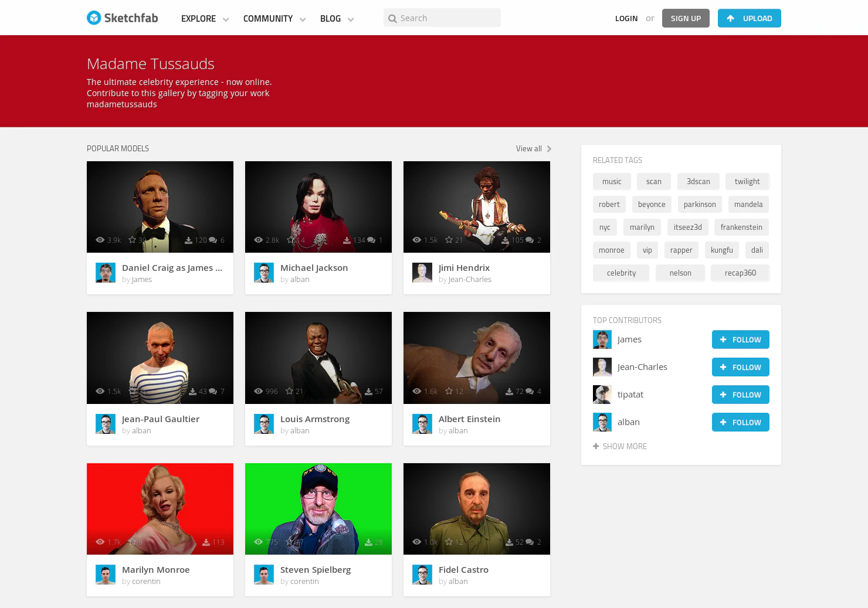Select the dali related tag
Image resolution: width=868 pixels, height=608 pixels.
point(757,250)
